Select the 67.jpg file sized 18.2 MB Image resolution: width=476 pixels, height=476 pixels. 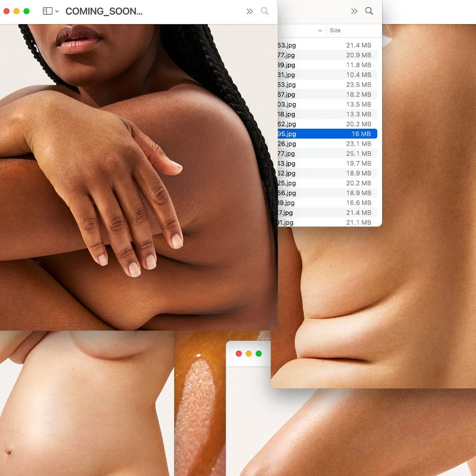[x=327, y=94]
